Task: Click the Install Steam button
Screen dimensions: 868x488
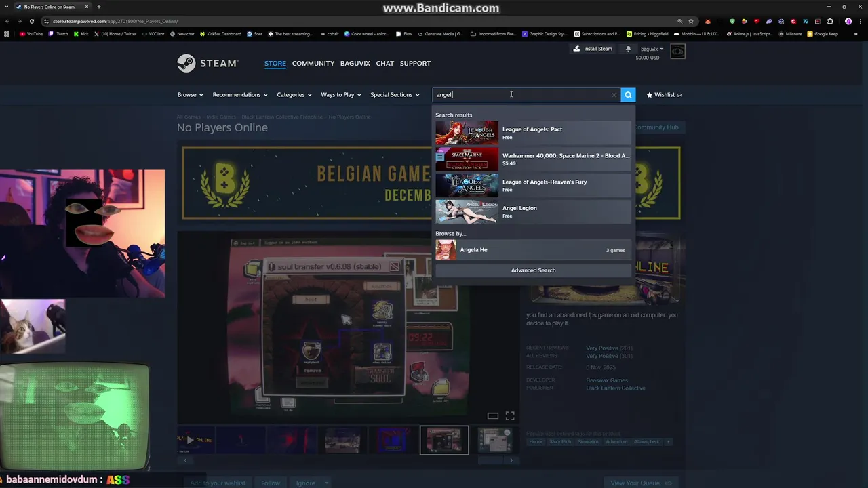Action: 592,49
